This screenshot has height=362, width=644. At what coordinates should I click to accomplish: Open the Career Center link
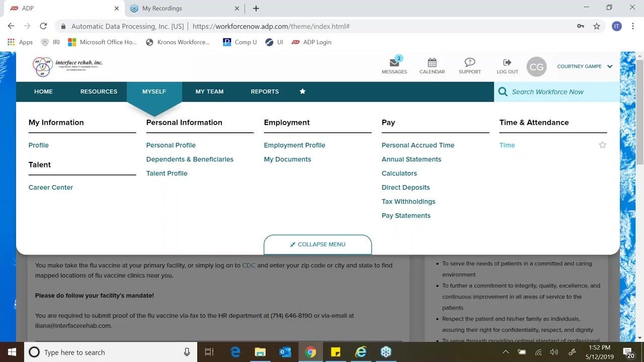pos(51,187)
